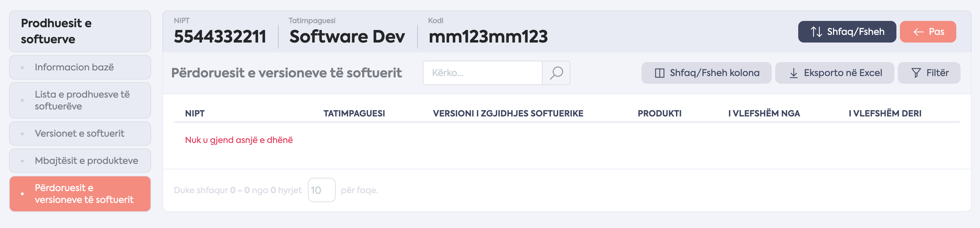The width and height of the screenshot is (980, 228).
Task: Focus the Kërko search field
Action: coord(482,73)
